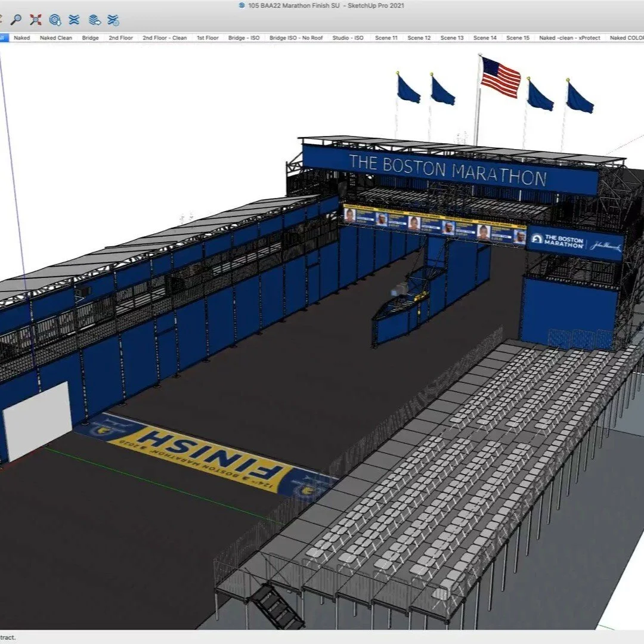Switch to Scene 13 tab
Image resolution: width=644 pixels, height=644 pixels.
tap(452, 38)
